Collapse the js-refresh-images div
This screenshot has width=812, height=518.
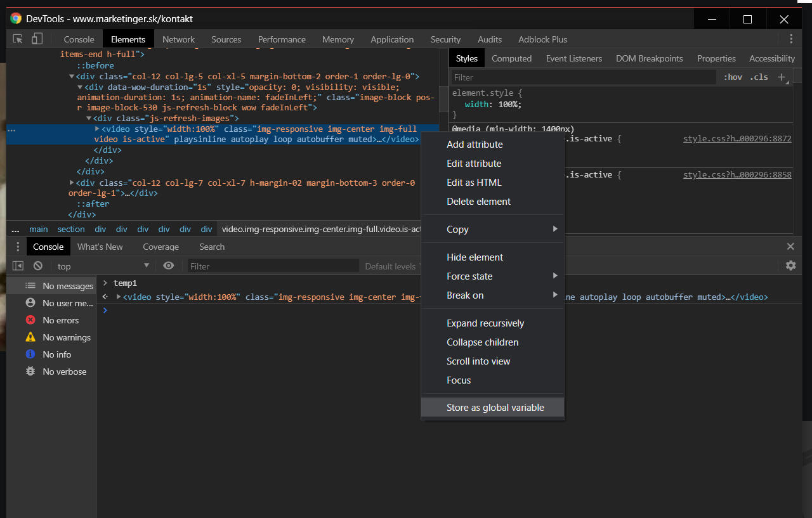click(89, 119)
